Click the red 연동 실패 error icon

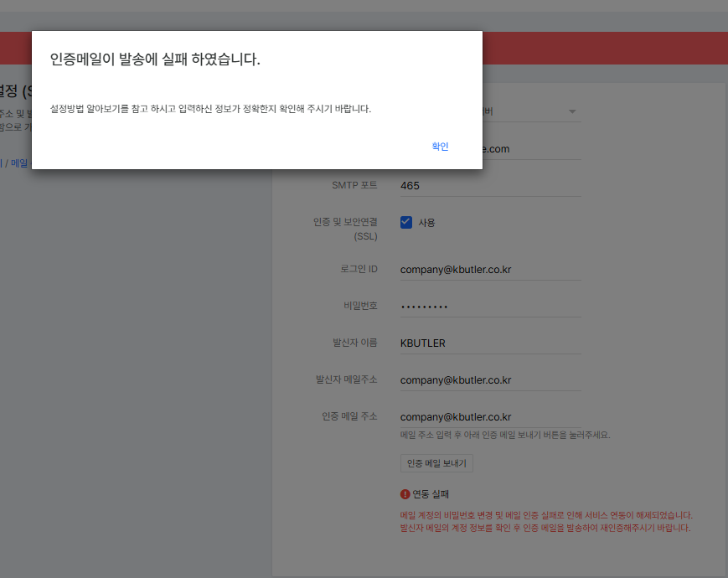405,494
